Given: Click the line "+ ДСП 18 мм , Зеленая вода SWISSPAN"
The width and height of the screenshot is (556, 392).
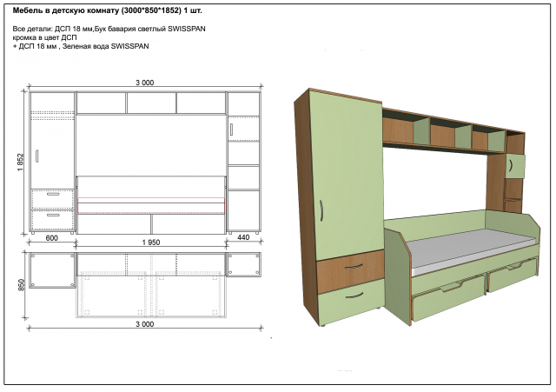Looking at the screenshot, I should click(x=81, y=46).
